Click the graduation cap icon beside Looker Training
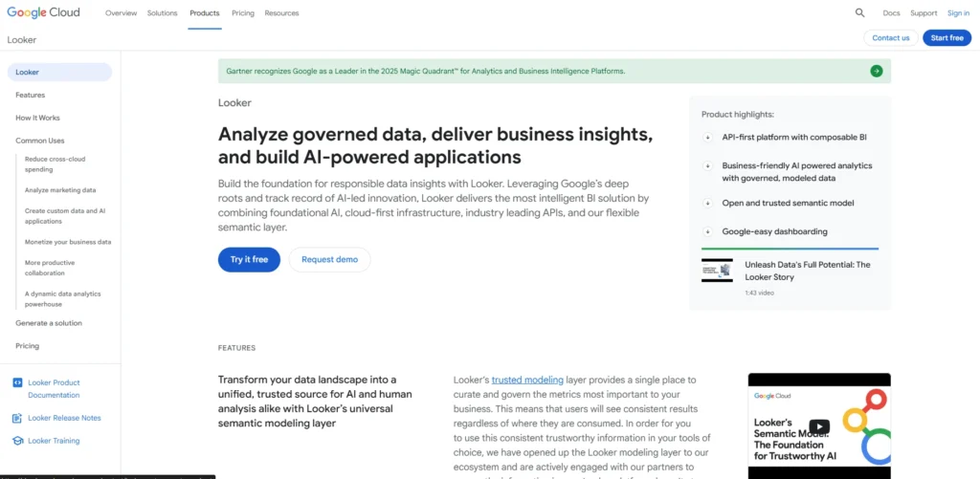Image resolution: width=980 pixels, height=479 pixels. point(17,441)
